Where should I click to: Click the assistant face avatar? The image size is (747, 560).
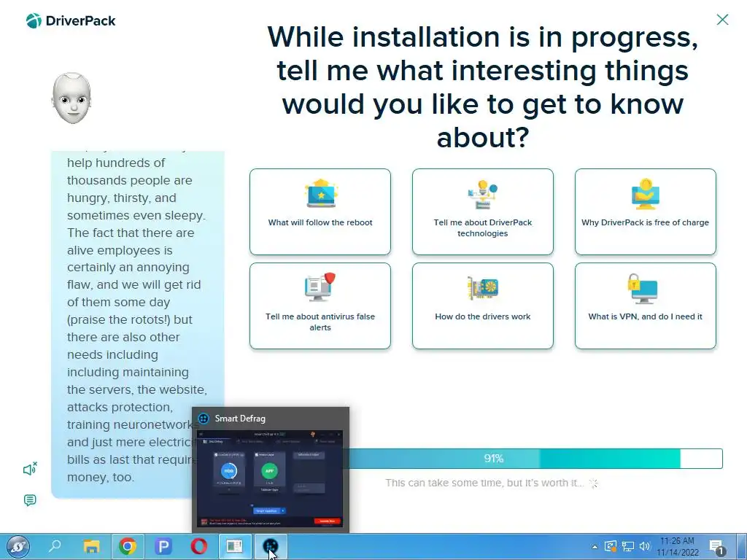(x=71, y=98)
